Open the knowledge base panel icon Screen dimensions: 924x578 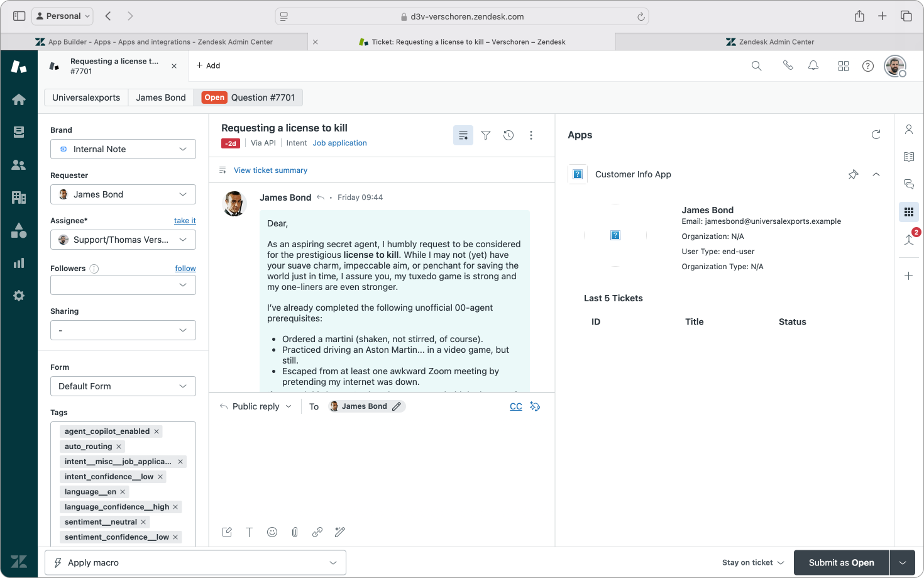pos(909,157)
